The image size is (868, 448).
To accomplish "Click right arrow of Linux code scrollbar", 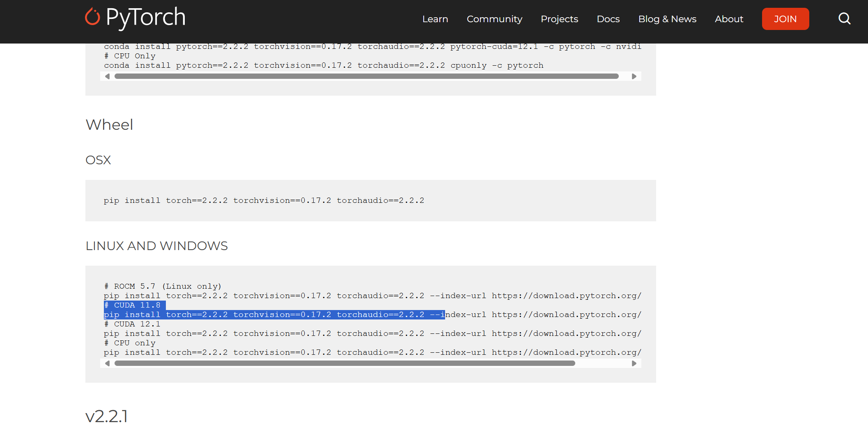I will (634, 363).
